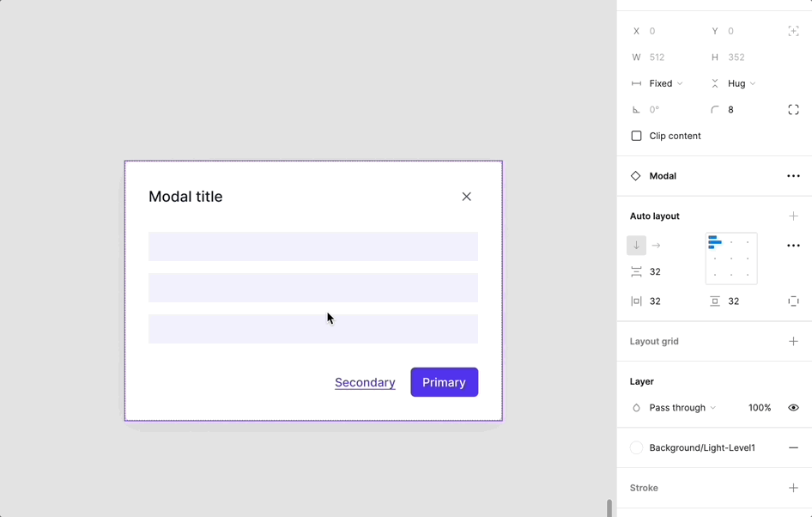Click the Modal title text
Image resolution: width=812 pixels, height=517 pixels.
[185, 197]
